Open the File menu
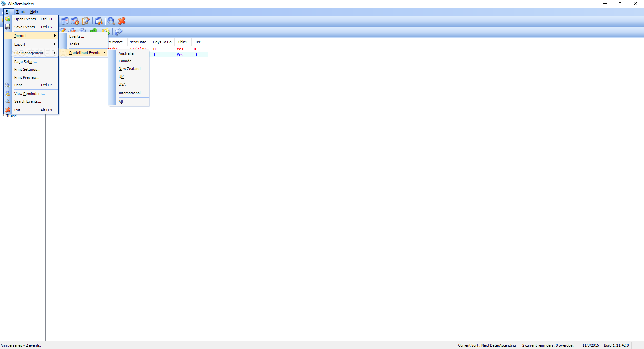The width and height of the screenshot is (644, 349). click(8, 12)
